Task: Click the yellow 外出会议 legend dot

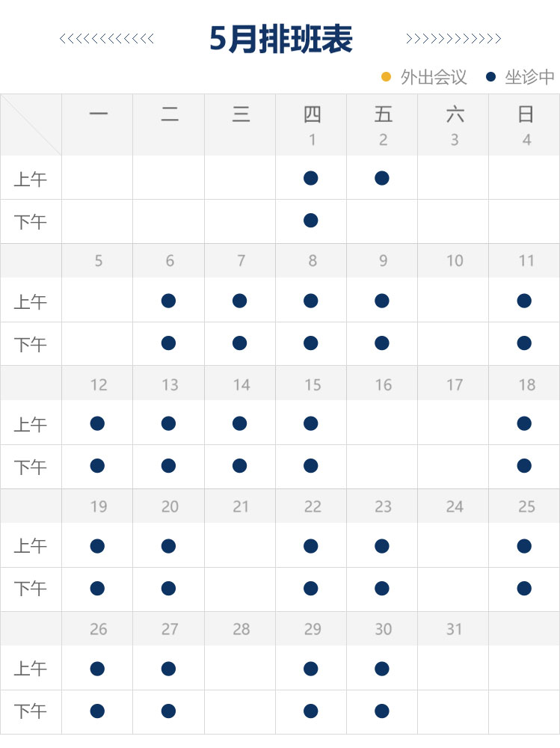Action: click(387, 76)
